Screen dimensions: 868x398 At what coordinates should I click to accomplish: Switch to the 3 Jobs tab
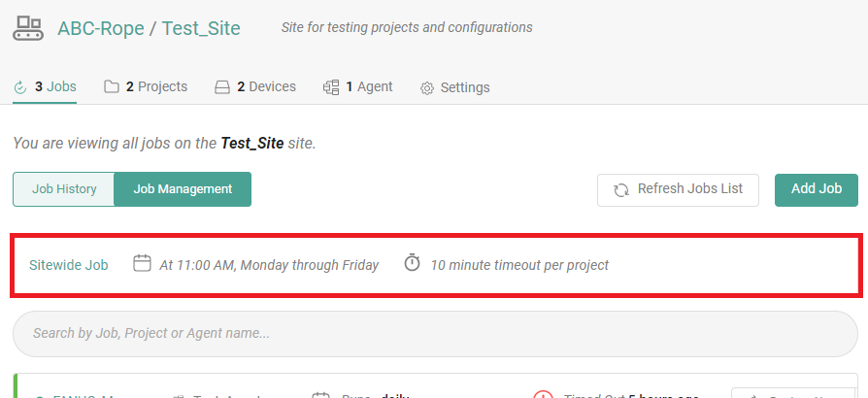55,87
